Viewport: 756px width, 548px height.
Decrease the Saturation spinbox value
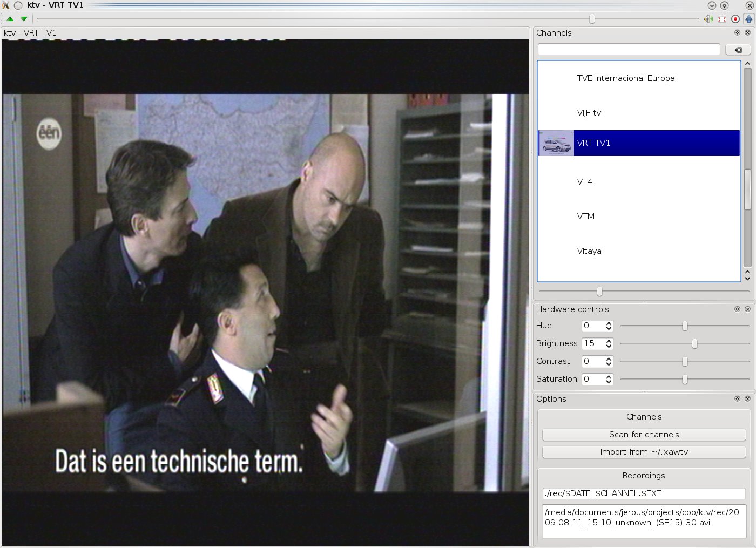(x=609, y=382)
